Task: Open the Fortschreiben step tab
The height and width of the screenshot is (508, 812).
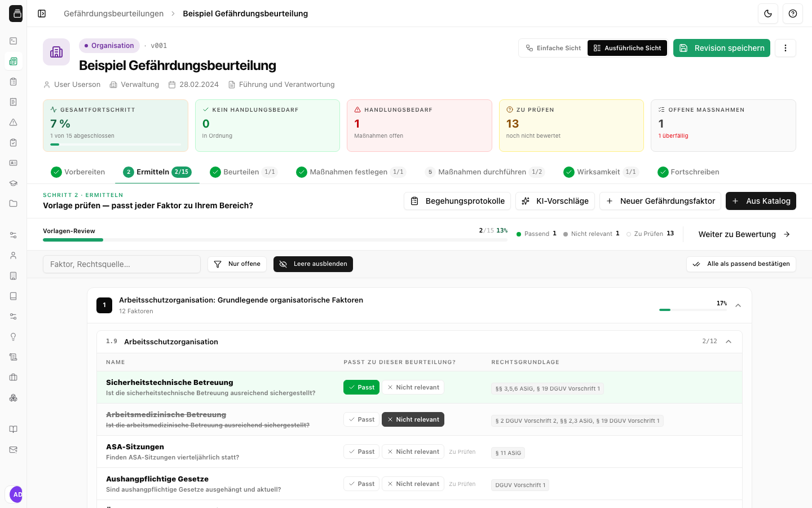Action: (689, 172)
